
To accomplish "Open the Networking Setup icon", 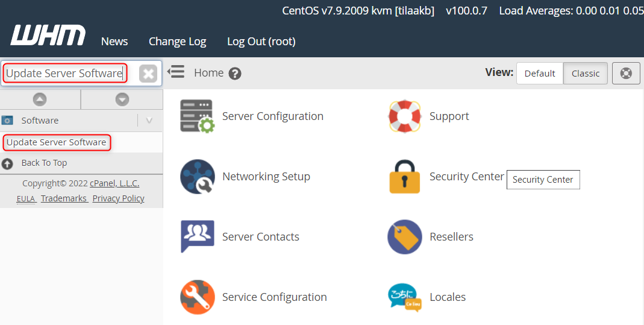I will pos(197,176).
